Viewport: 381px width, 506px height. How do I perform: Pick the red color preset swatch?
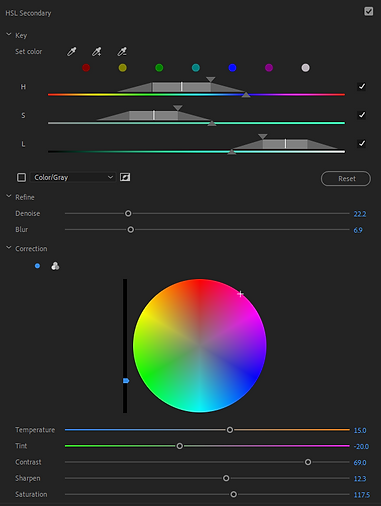click(x=86, y=68)
